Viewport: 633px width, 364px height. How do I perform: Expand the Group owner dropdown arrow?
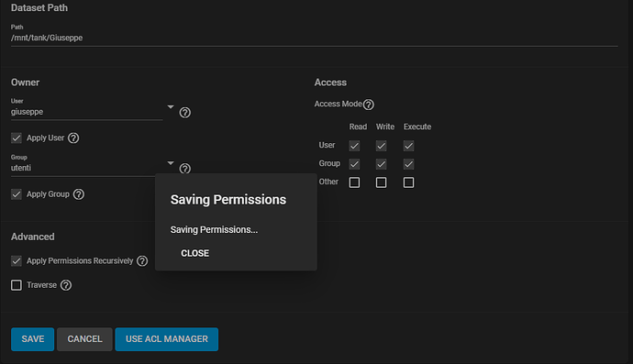pos(171,163)
